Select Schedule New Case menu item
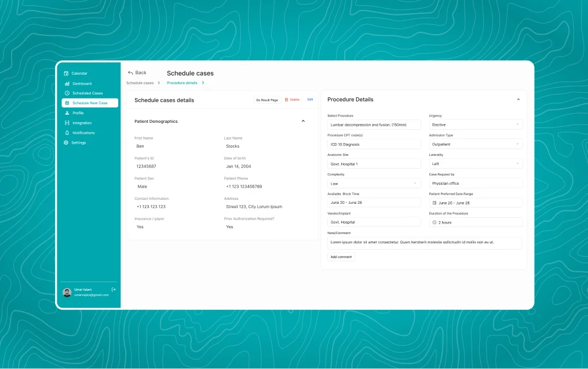 click(x=90, y=103)
